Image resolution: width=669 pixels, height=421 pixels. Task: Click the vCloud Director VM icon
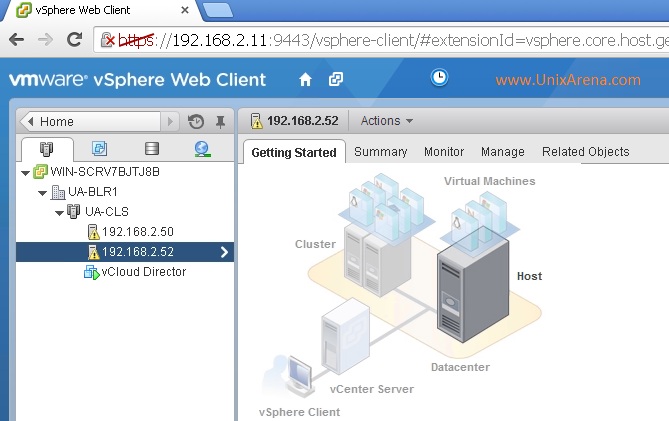[x=91, y=272]
